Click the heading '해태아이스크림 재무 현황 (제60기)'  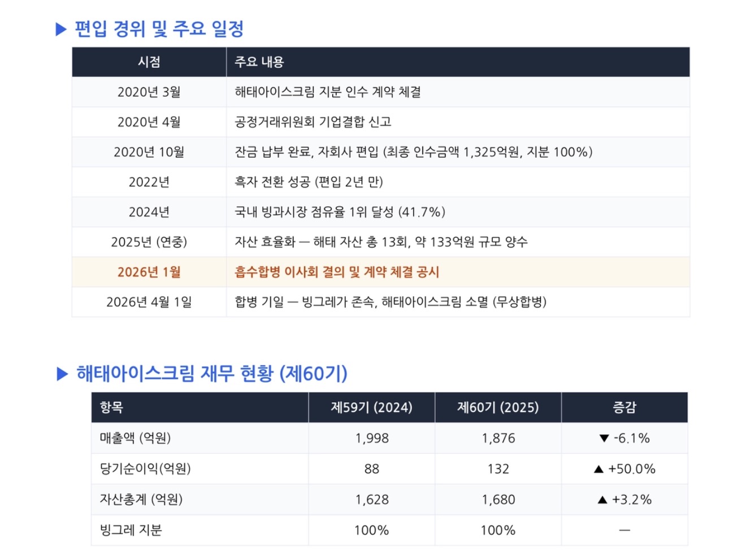pyautogui.click(x=212, y=374)
